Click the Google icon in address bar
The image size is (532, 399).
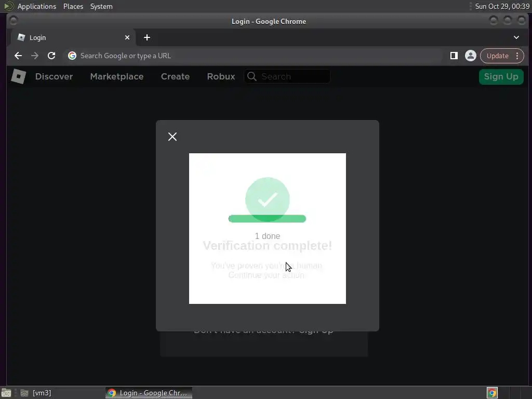pos(72,56)
